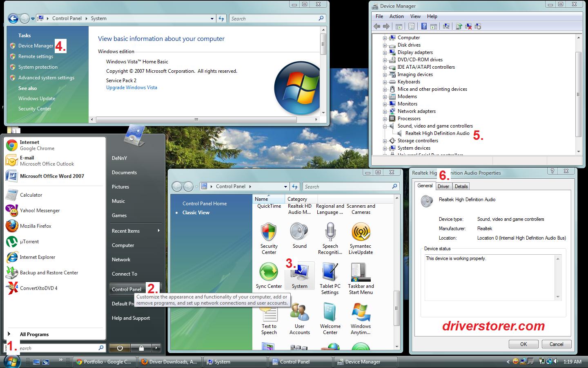Click the Disable device toolbar icon

pyautogui.click(x=478, y=27)
